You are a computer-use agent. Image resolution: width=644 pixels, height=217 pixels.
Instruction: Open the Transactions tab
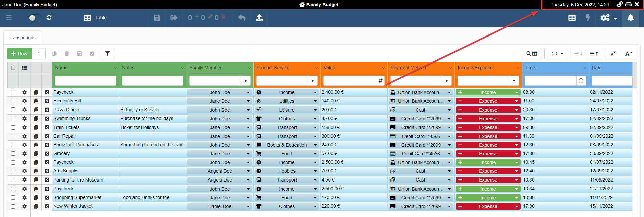click(x=22, y=38)
